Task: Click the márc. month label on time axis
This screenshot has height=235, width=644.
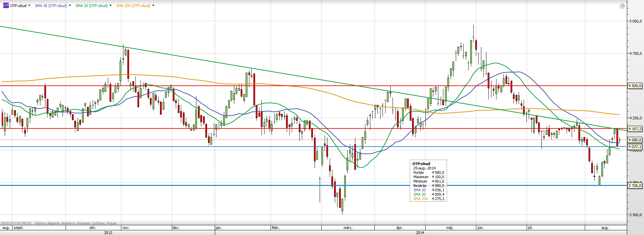Action: click(348, 228)
